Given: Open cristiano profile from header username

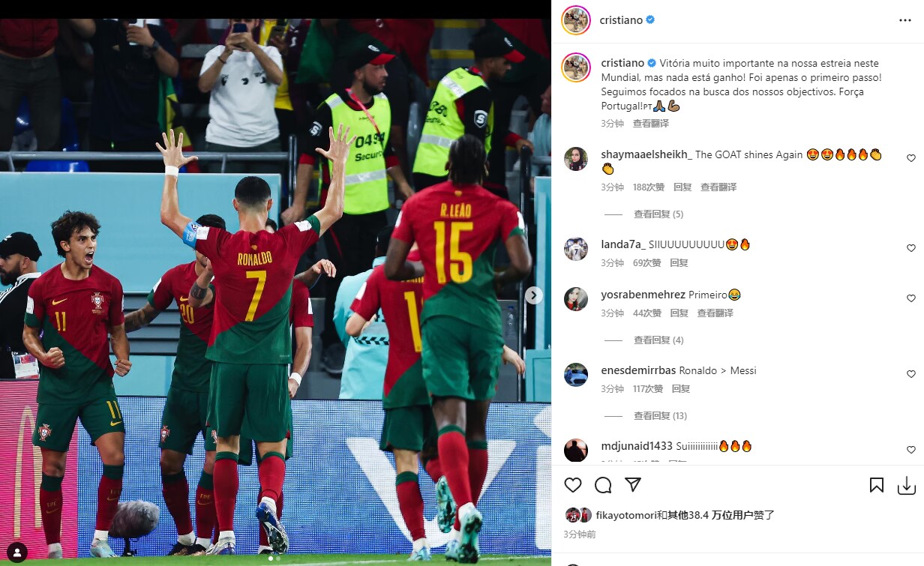Looking at the screenshot, I should [x=621, y=20].
